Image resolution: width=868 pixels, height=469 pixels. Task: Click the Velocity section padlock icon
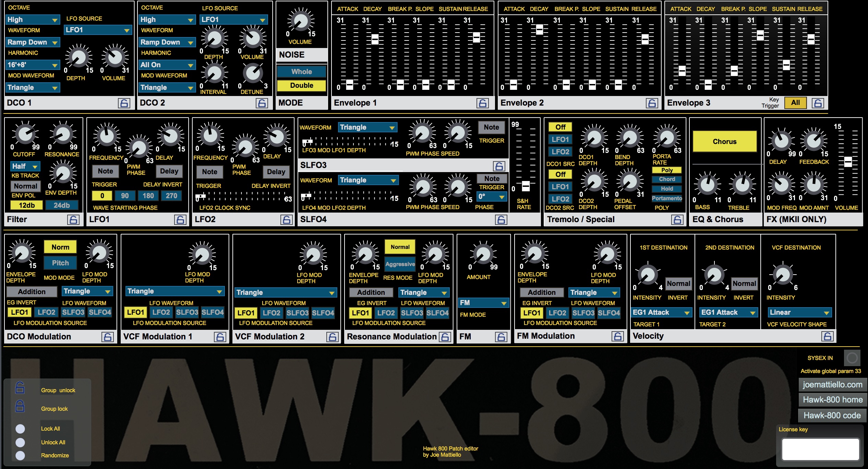point(827,336)
